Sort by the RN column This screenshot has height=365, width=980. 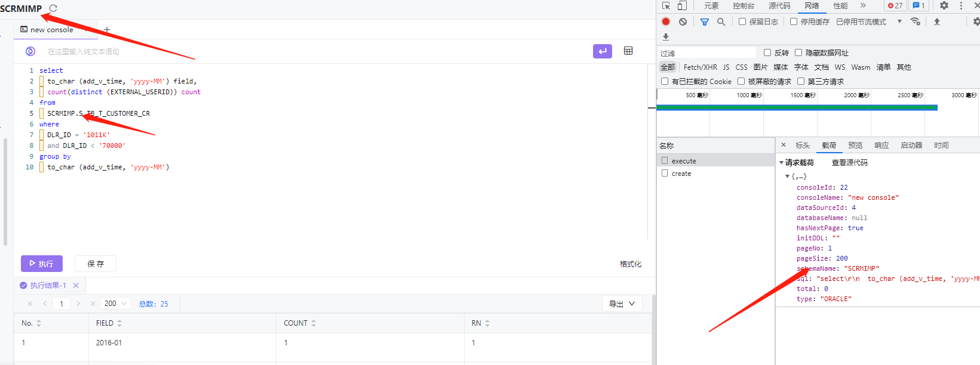(x=487, y=323)
